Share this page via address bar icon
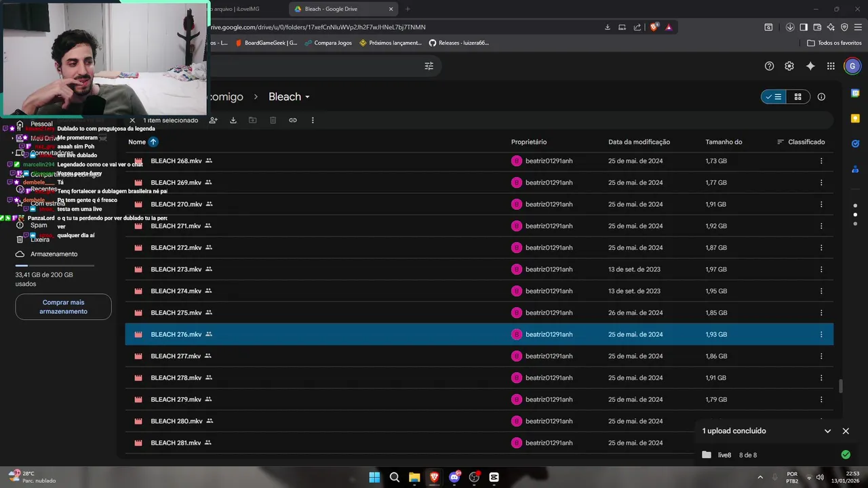Viewport: 868px width, 488px height. coord(637,27)
